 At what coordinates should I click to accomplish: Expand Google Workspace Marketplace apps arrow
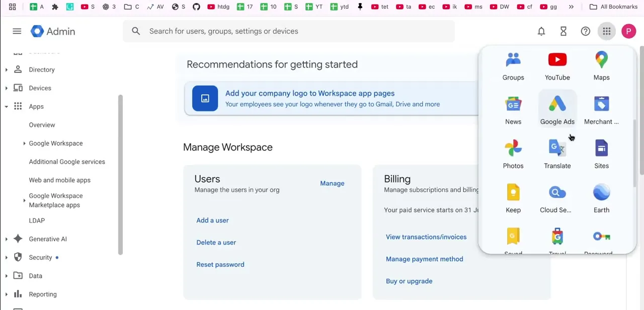(24, 200)
